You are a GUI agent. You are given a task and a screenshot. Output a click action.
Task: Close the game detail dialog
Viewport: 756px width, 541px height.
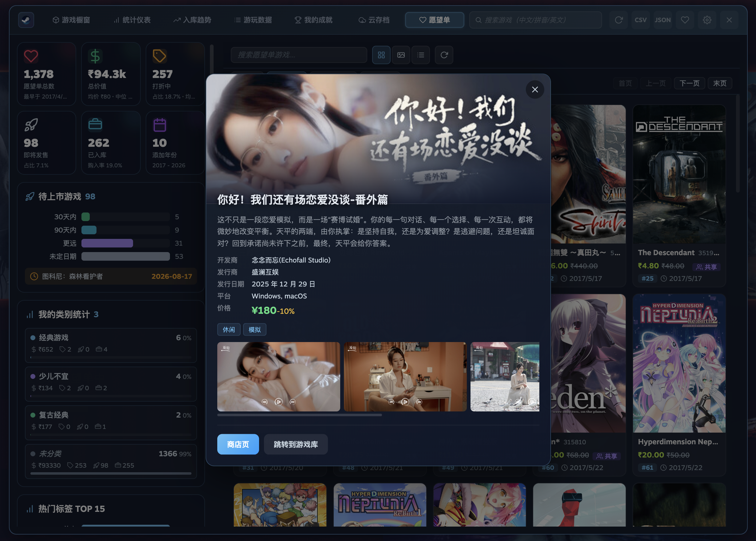tap(535, 90)
